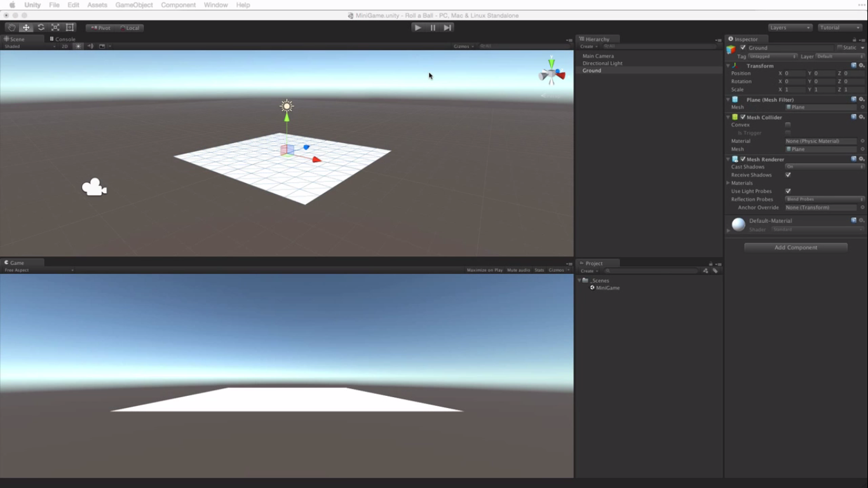The image size is (868, 488).
Task: Select the Hand pan tool
Action: pyautogui.click(x=11, y=27)
